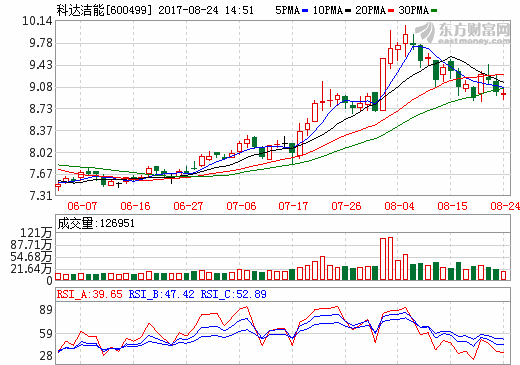Click the price axis label 9.08
The width and height of the screenshot is (520, 365).
[x=41, y=87]
